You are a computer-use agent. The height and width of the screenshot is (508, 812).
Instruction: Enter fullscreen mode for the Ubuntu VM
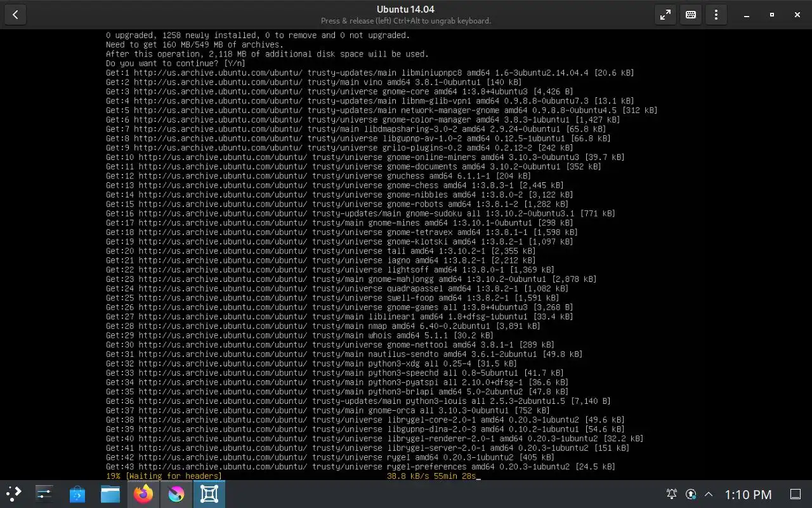click(x=665, y=15)
